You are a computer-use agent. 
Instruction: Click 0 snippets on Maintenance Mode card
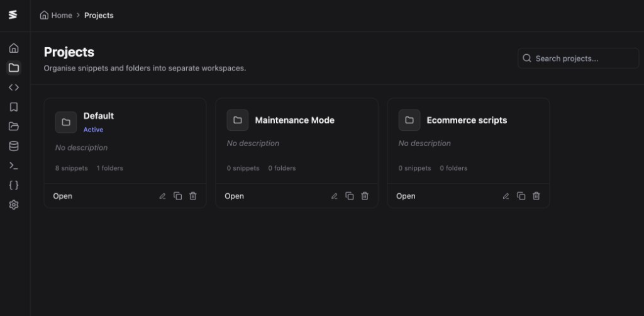click(x=243, y=168)
